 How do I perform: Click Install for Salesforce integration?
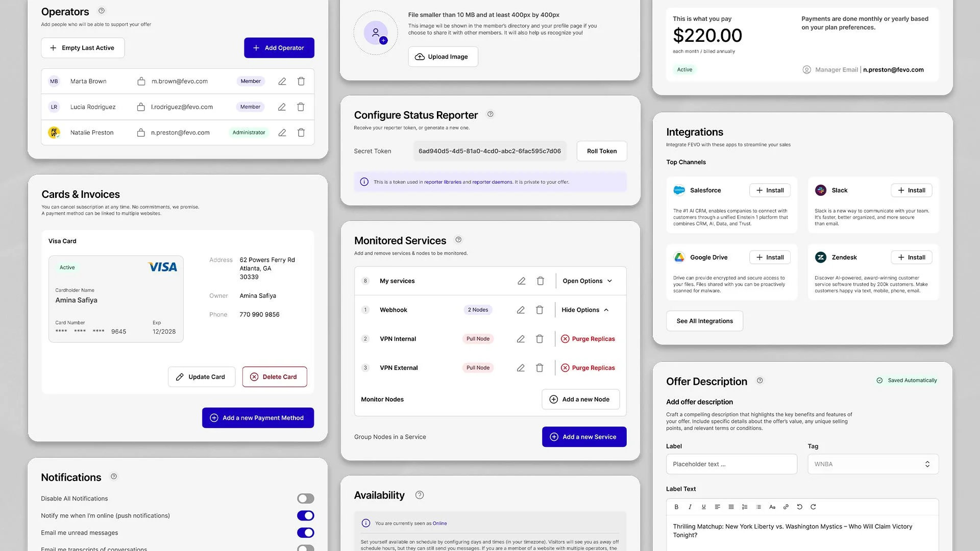click(770, 190)
